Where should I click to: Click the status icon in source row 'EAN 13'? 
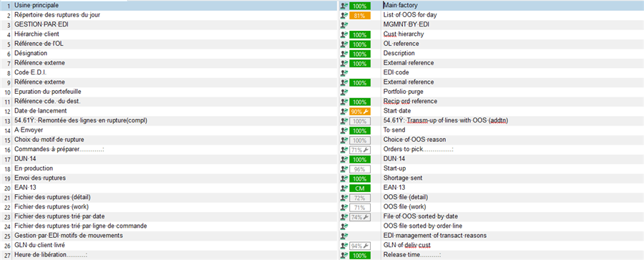pyautogui.click(x=344, y=188)
